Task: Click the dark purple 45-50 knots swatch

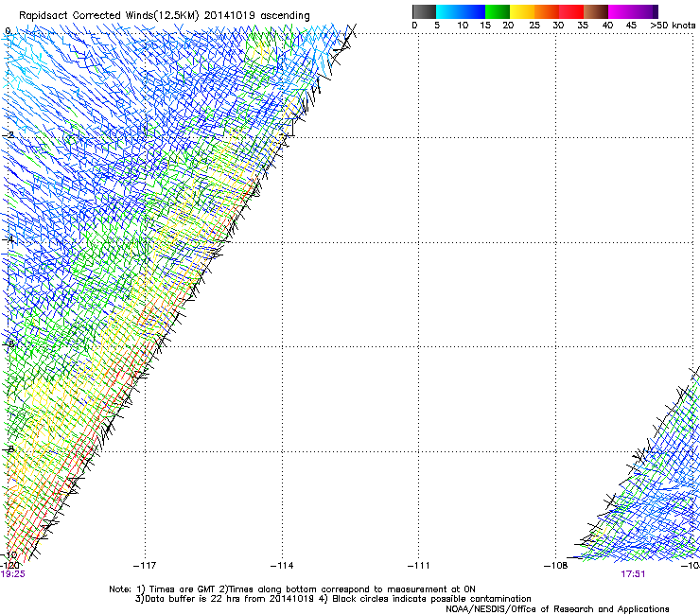Action: pos(645,11)
